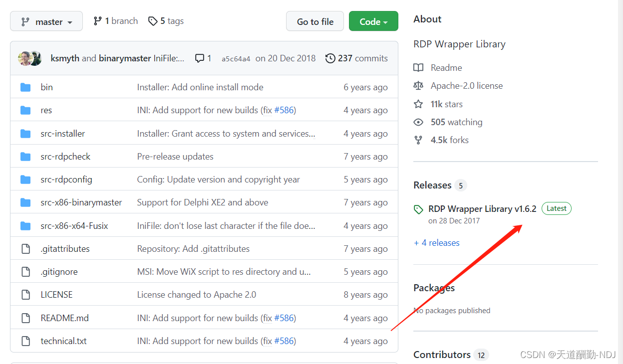The image size is (623, 364).
Task: Open the Releases section heading
Action: [x=432, y=185]
